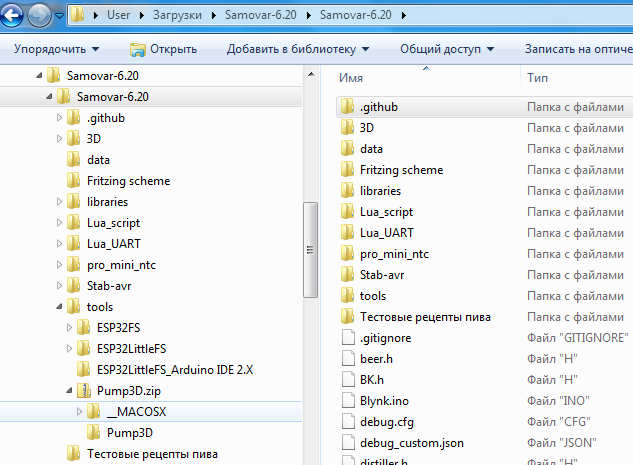The height and width of the screenshot is (465, 633).
Task: Click the 3D folder icon in file list
Action: pos(347,128)
